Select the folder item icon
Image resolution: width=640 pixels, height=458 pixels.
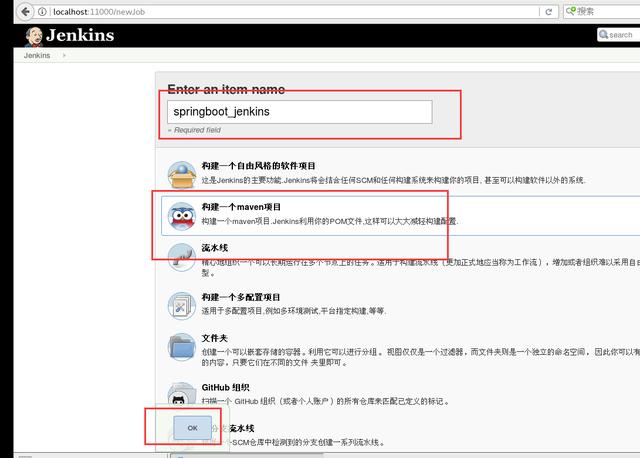182,347
